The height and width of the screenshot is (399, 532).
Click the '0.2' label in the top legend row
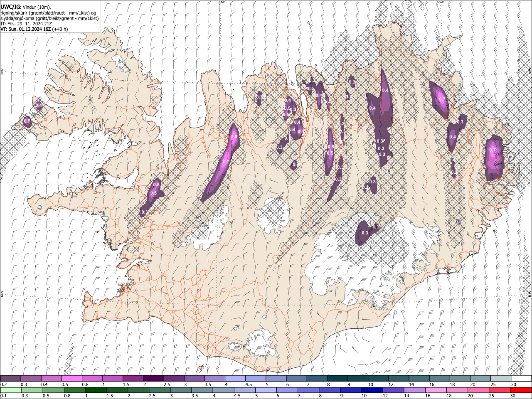[3, 384]
